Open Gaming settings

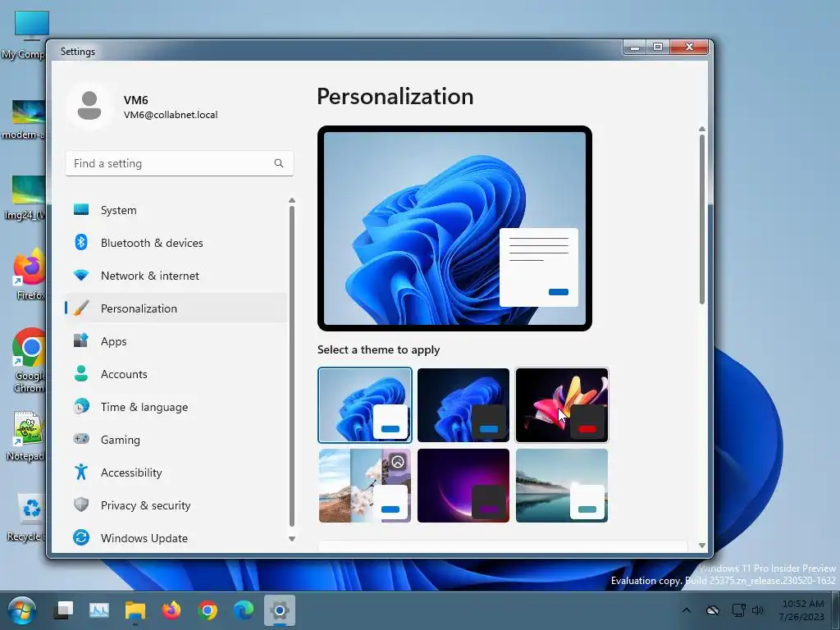point(176,440)
